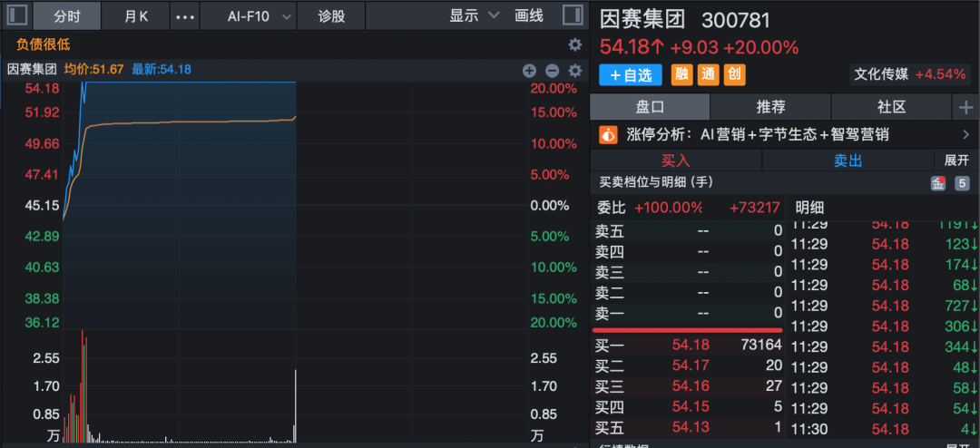The image size is (980, 448).
Task: Open 文化传媒 sector link
Action: point(878,74)
